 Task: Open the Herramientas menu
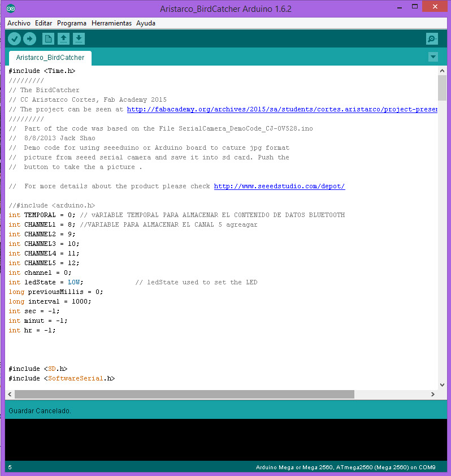[111, 23]
